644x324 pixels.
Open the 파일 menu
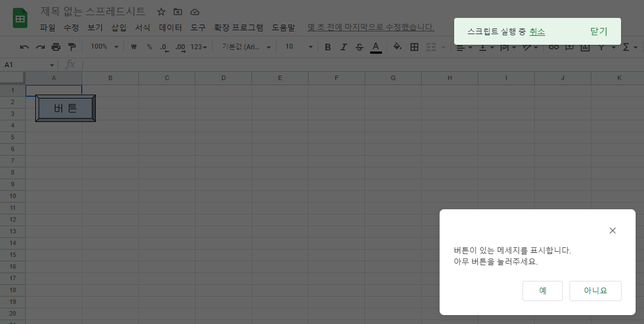48,27
